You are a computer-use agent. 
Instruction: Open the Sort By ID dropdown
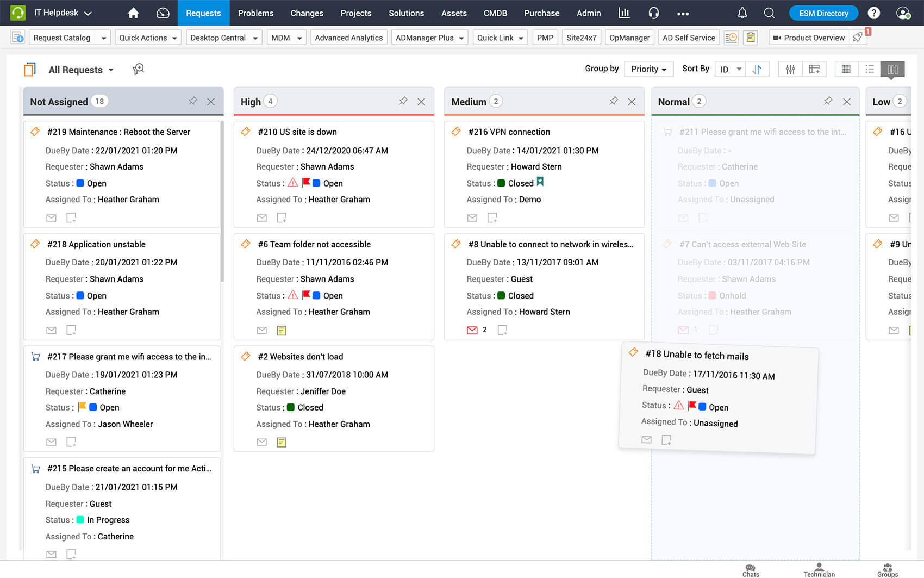click(731, 69)
